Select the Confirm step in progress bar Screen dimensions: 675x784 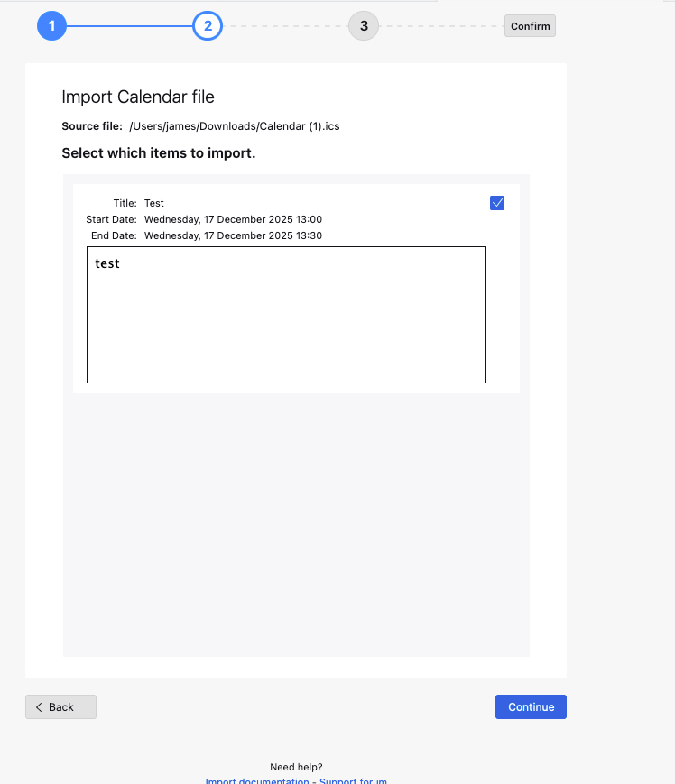click(x=530, y=26)
